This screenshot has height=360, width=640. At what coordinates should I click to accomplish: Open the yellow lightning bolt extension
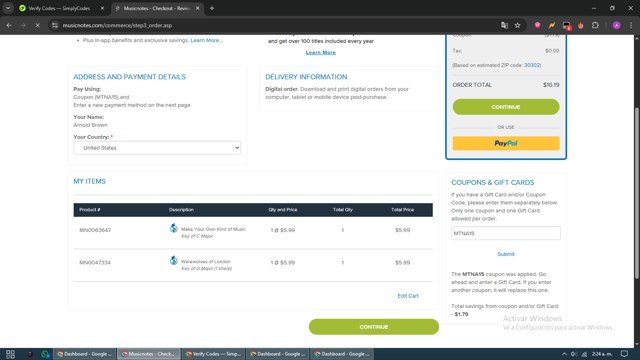(552, 25)
